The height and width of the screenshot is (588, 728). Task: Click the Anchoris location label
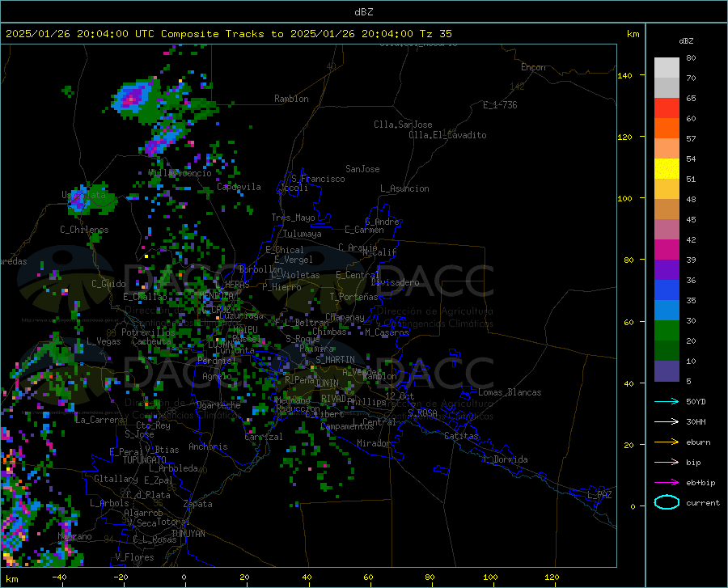tap(208, 447)
